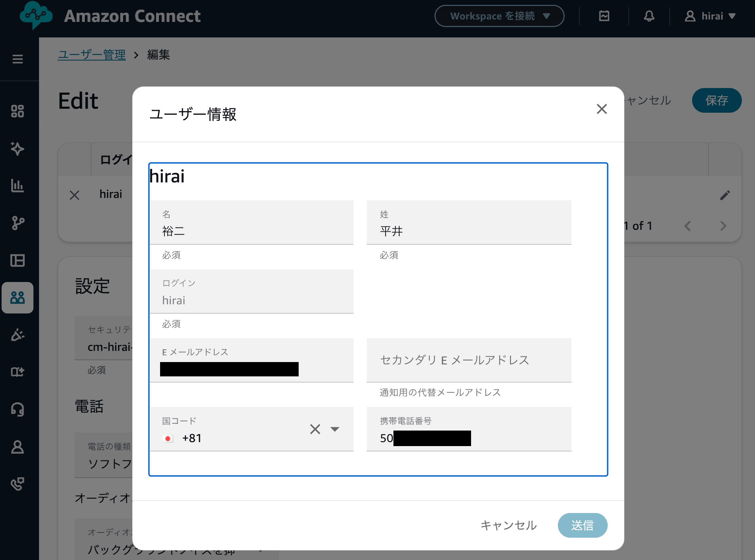Open the notifications bell icon
The width and height of the screenshot is (755, 560).
[x=649, y=16]
